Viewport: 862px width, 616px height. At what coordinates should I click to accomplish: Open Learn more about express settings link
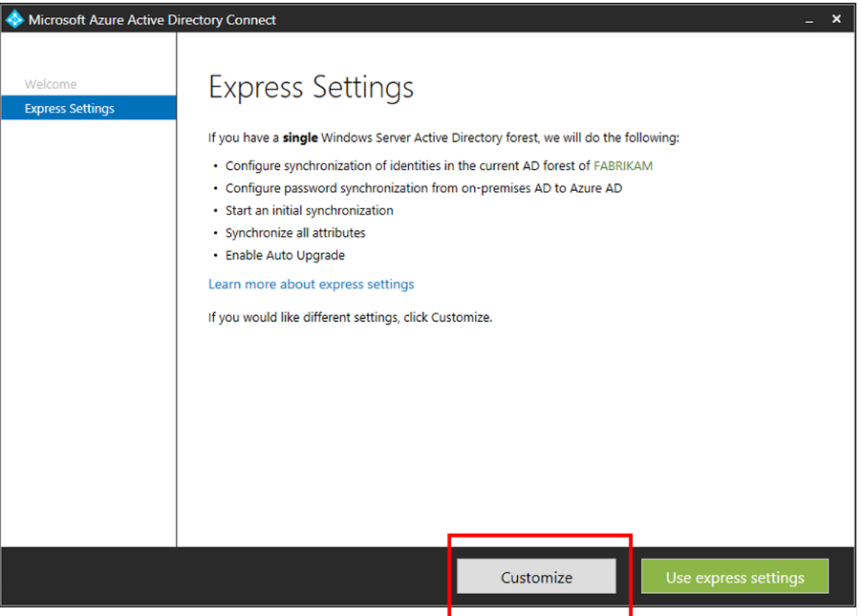[312, 284]
